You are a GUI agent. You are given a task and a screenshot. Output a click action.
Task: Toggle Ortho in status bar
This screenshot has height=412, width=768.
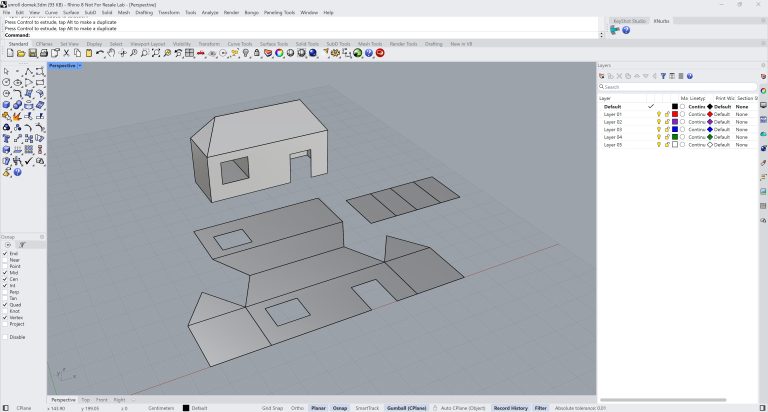click(x=297, y=408)
